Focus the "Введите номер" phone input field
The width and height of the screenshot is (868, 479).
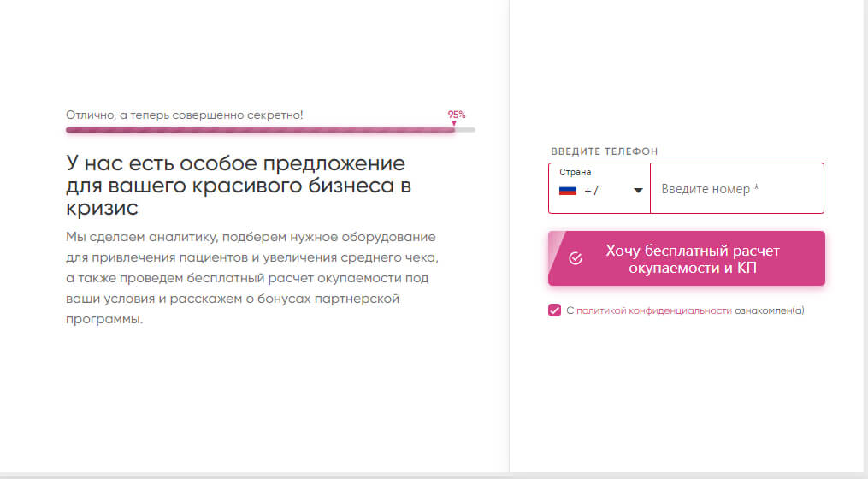click(735, 189)
